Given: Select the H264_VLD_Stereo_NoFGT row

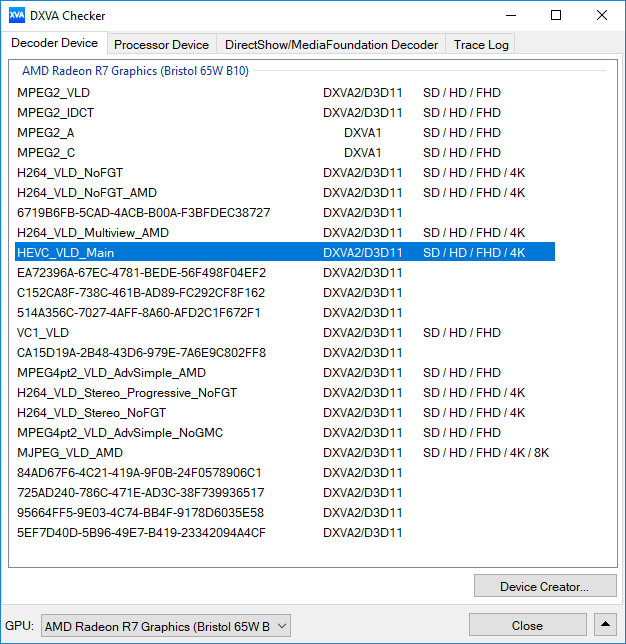Looking at the screenshot, I should (285, 413).
